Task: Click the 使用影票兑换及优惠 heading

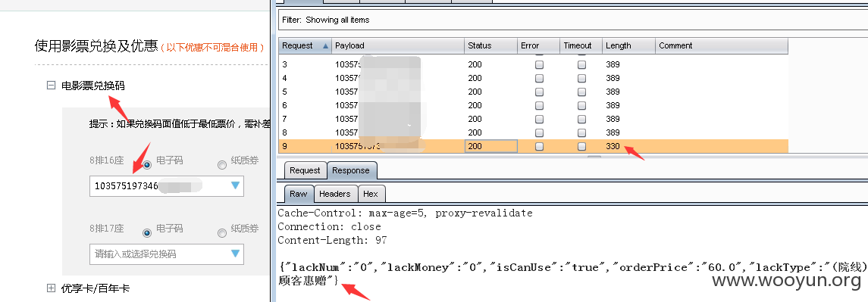Action: tap(96, 46)
